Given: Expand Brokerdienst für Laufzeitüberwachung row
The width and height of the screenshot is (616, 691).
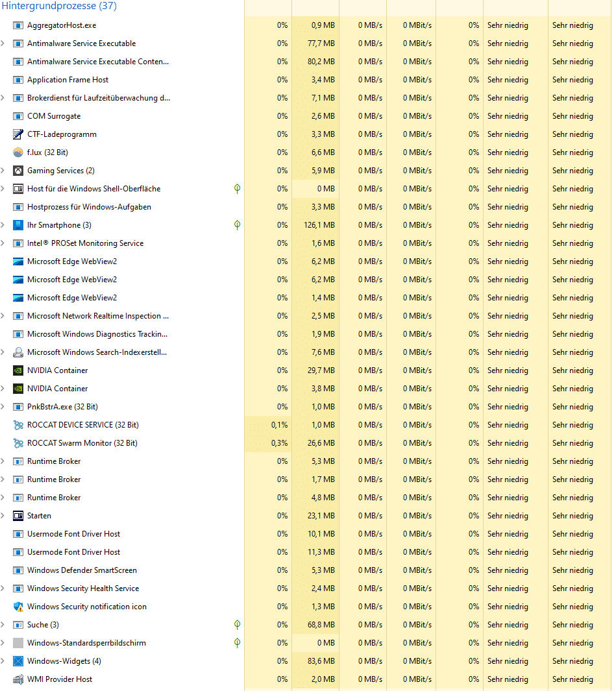Looking at the screenshot, I should [3, 98].
